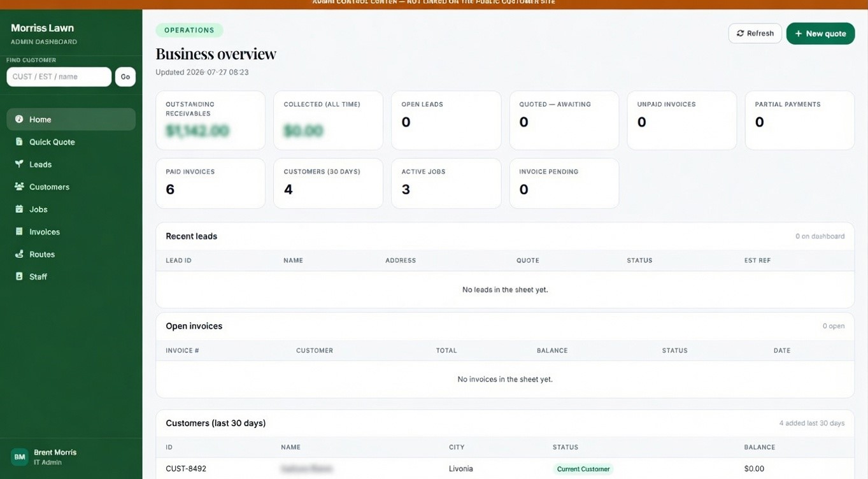Focus the Find Customer search field

click(59, 76)
